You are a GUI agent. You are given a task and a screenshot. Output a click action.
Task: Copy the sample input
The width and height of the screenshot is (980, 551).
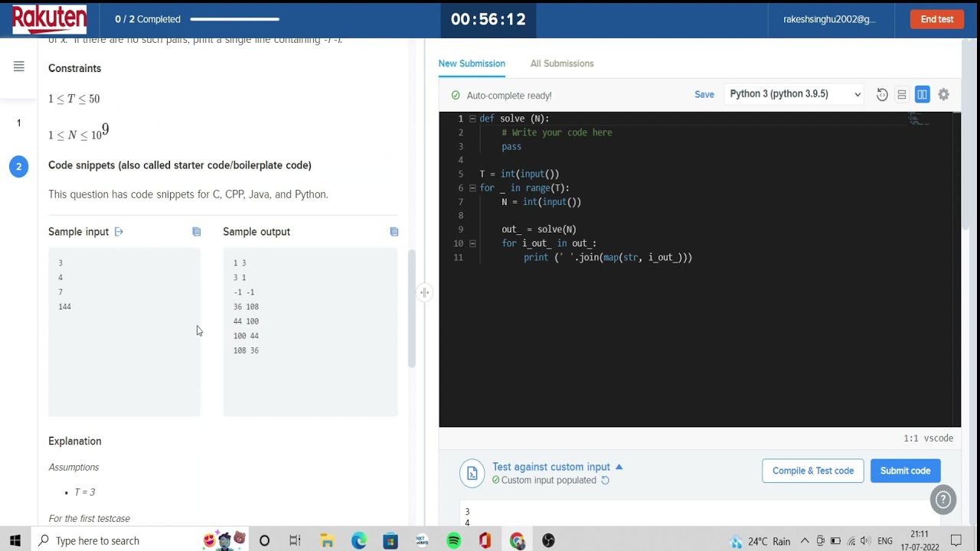click(196, 232)
